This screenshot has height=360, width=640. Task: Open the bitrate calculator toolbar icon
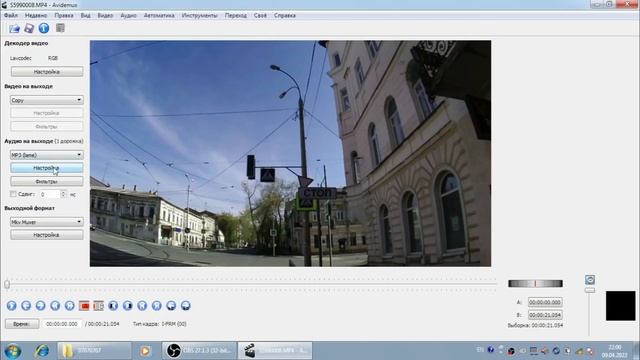[60, 28]
